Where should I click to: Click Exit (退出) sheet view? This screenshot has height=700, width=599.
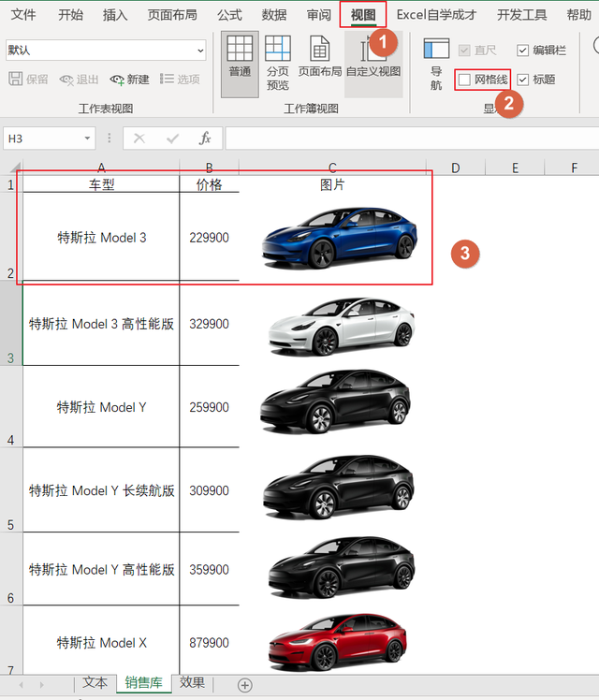tap(79, 80)
